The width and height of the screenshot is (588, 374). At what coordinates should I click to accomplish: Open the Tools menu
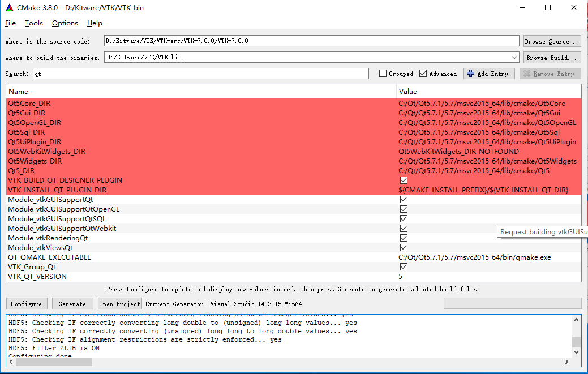tap(34, 23)
